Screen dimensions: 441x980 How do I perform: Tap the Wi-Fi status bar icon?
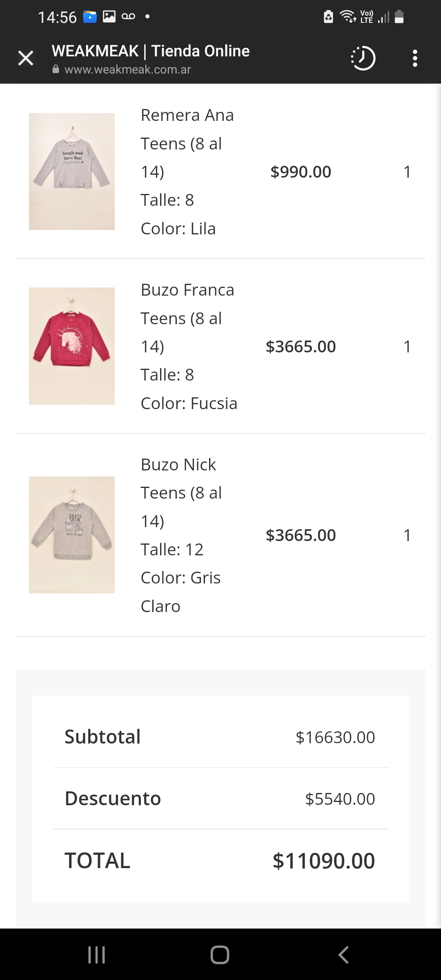tap(348, 17)
